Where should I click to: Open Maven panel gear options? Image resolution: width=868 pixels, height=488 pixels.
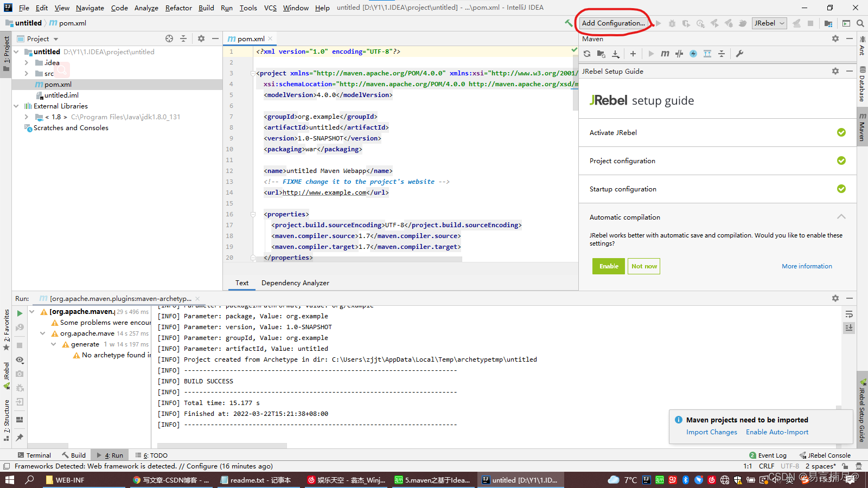click(835, 38)
